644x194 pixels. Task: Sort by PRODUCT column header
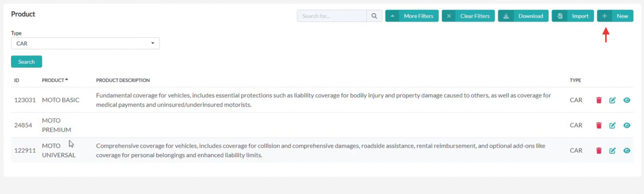click(x=55, y=80)
